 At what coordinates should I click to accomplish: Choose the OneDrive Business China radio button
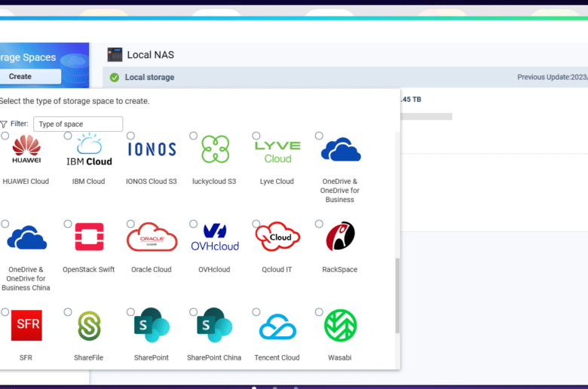[x=5, y=224]
